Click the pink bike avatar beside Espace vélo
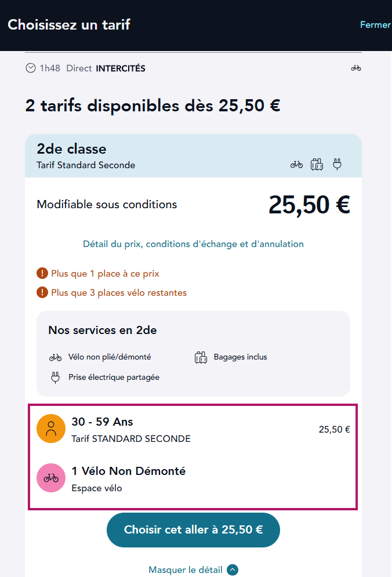Screen dimensions: 392x577 [51, 478]
